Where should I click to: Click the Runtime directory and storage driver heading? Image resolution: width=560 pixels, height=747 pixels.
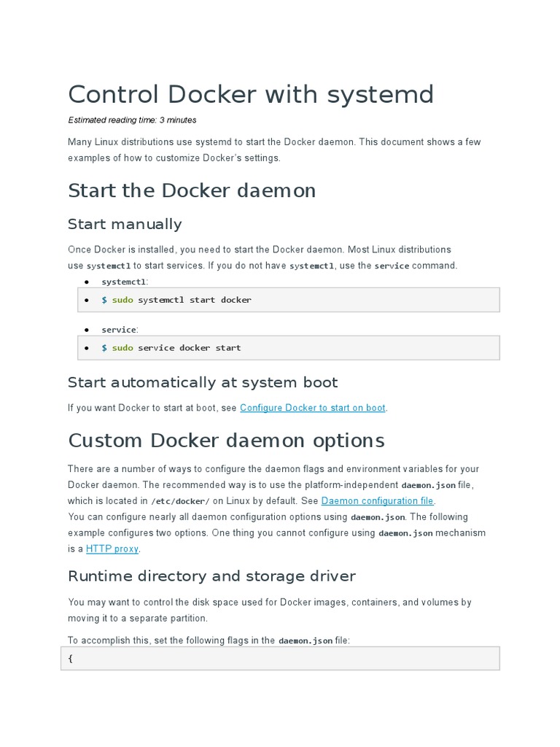(x=211, y=576)
